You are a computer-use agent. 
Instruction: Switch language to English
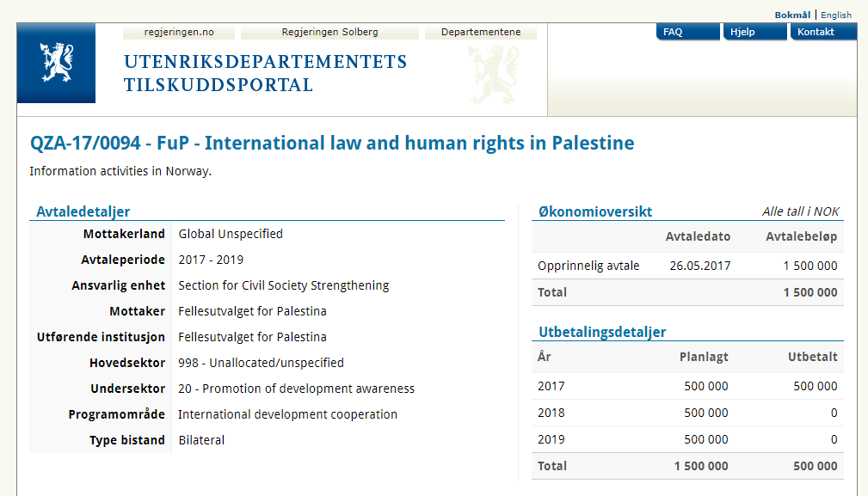836,15
